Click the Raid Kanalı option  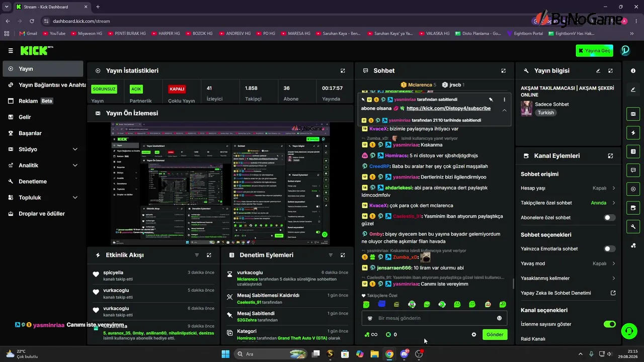pyautogui.click(x=533, y=339)
